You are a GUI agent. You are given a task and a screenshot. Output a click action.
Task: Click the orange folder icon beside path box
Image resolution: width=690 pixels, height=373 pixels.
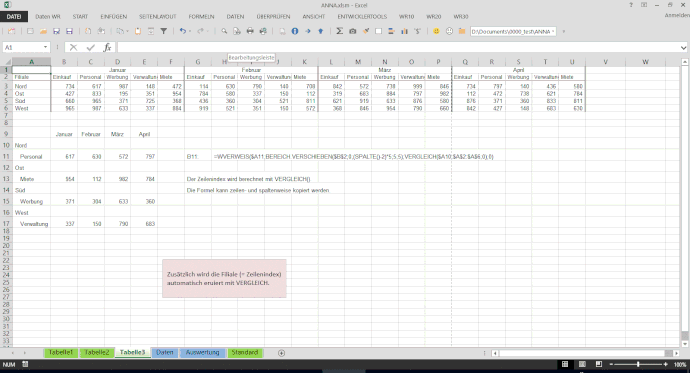coord(462,31)
